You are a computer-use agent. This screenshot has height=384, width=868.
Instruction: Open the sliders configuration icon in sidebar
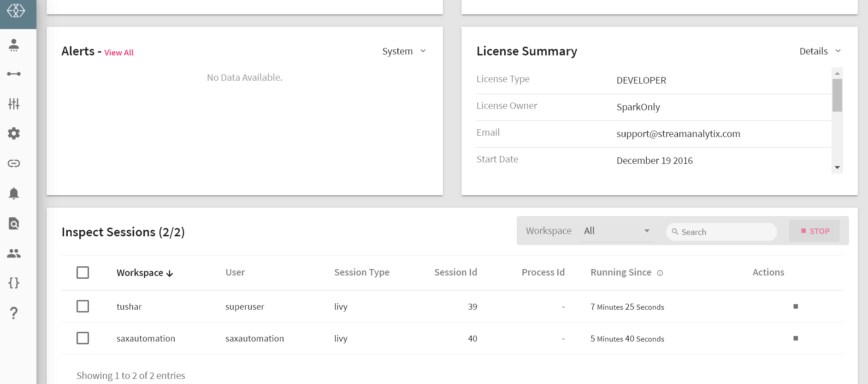click(x=14, y=104)
